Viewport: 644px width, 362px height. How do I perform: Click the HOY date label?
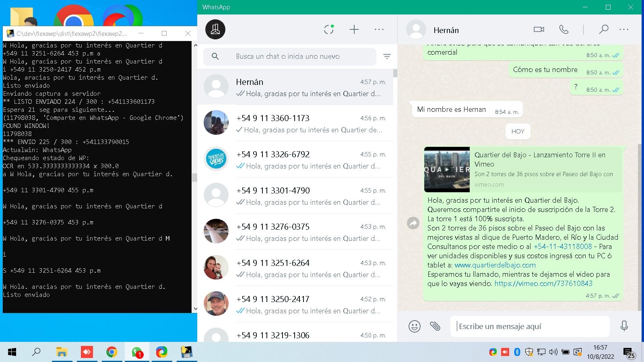518,132
